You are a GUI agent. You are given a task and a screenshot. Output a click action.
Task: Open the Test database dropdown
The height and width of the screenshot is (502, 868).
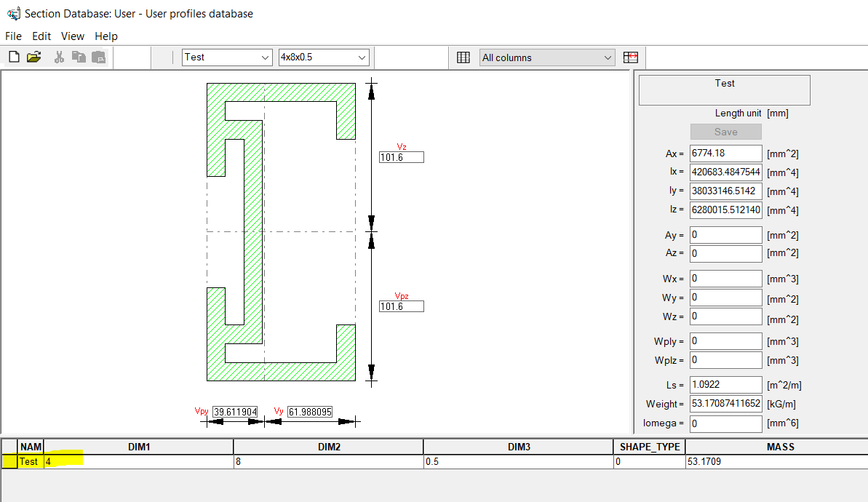coord(264,57)
